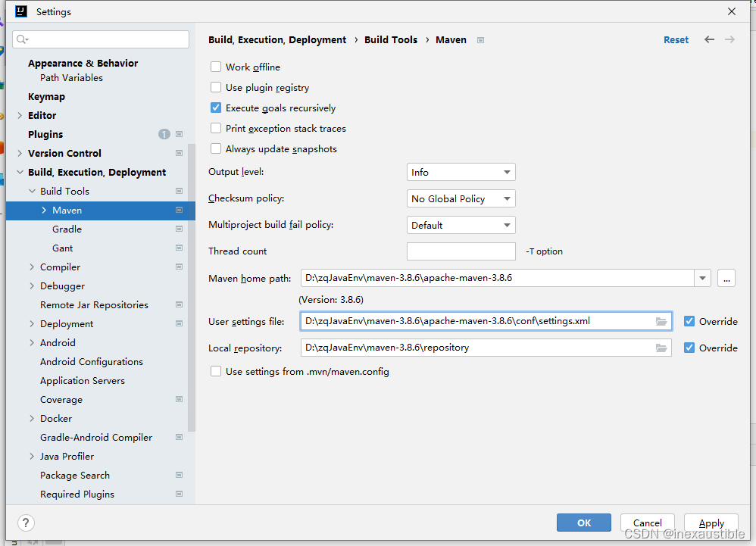Click the project icon next to Remote Jar Repositories

(x=180, y=304)
